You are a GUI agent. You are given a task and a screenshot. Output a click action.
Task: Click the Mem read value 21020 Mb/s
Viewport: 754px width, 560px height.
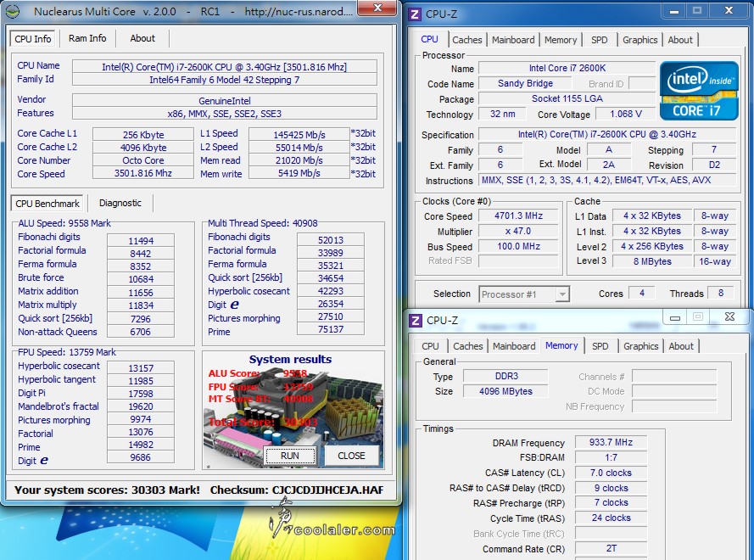click(x=299, y=160)
